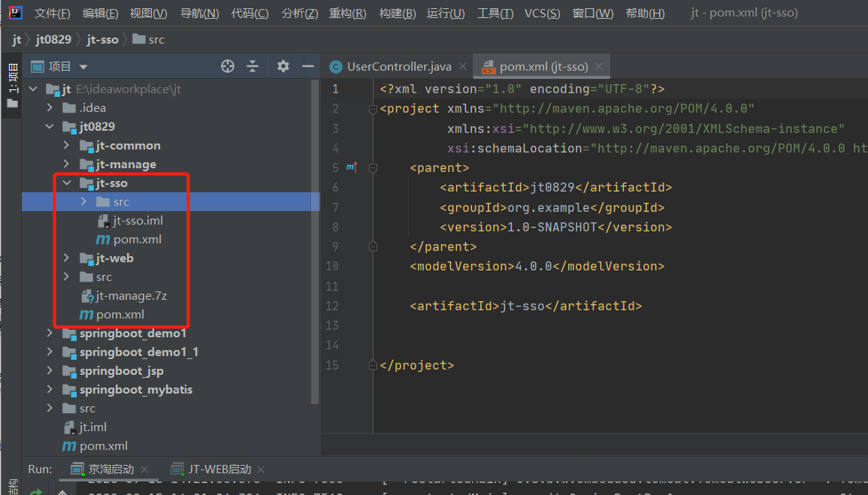This screenshot has width=868, height=495.
Task: Click the JT-WEB启动 run config icon
Action: click(x=177, y=469)
